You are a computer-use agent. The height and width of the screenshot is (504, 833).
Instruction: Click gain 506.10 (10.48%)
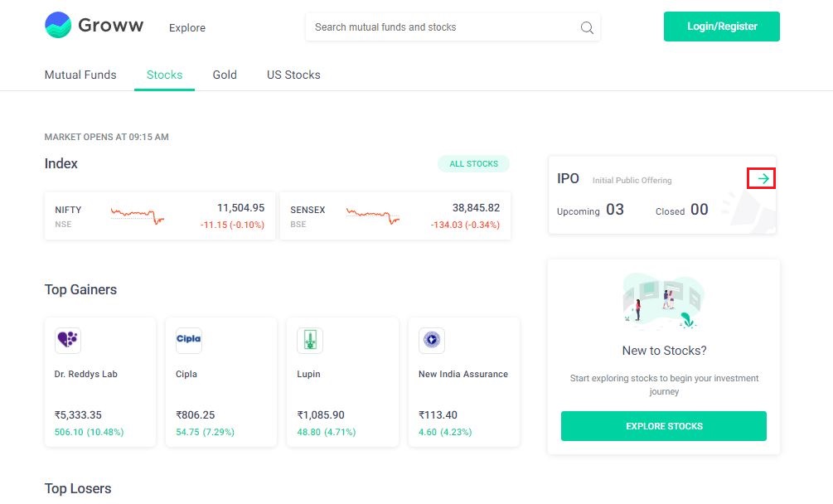point(89,432)
